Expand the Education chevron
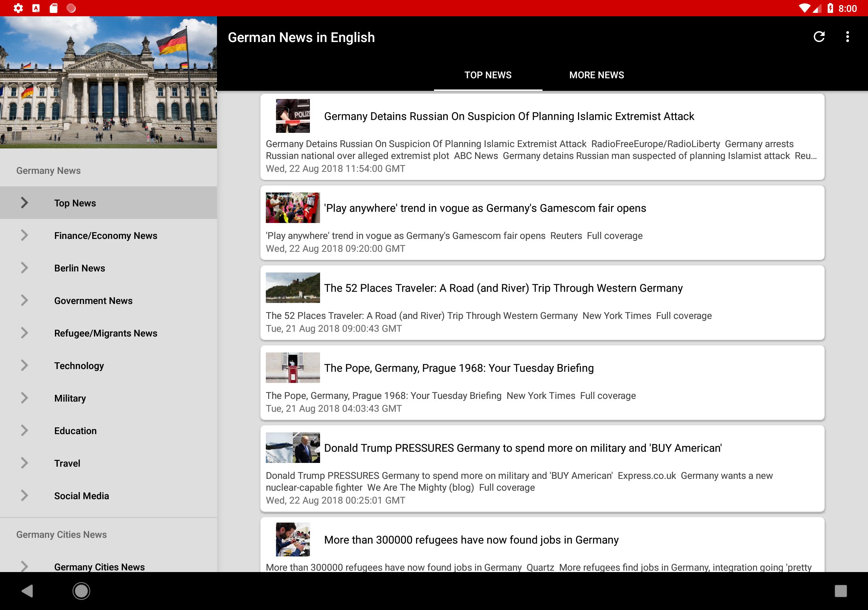 tap(24, 430)
